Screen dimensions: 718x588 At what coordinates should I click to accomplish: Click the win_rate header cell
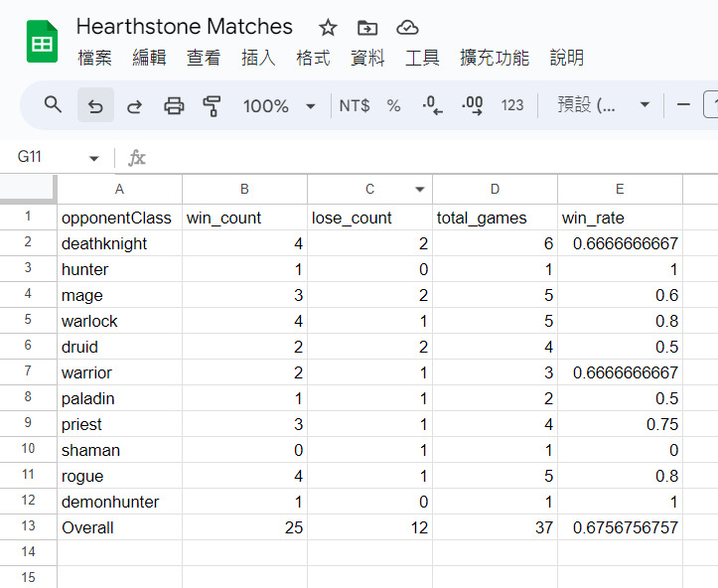pos(620,218)
